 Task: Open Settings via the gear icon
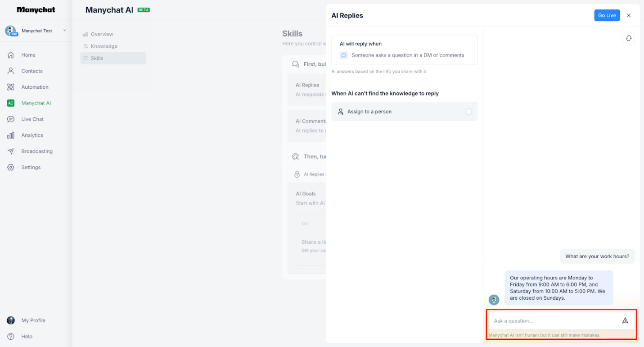coord(10,167)
